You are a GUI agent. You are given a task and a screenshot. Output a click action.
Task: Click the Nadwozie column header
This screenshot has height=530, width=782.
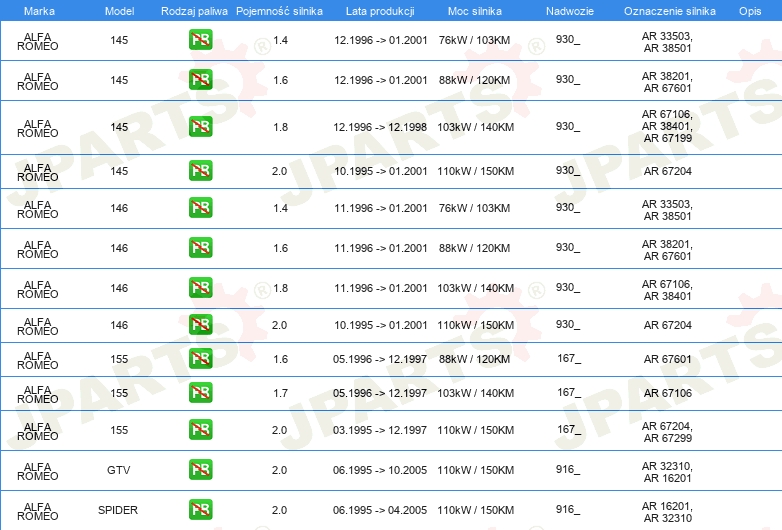click(x=570, y=11)
